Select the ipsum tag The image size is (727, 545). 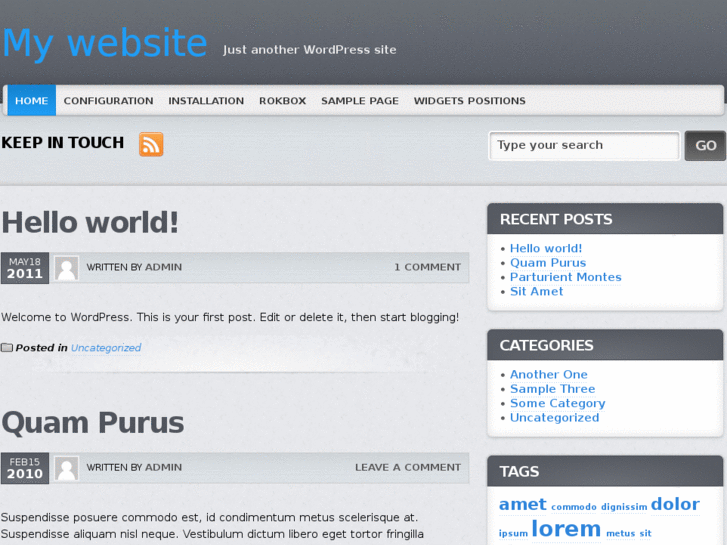tap(513, 533)
